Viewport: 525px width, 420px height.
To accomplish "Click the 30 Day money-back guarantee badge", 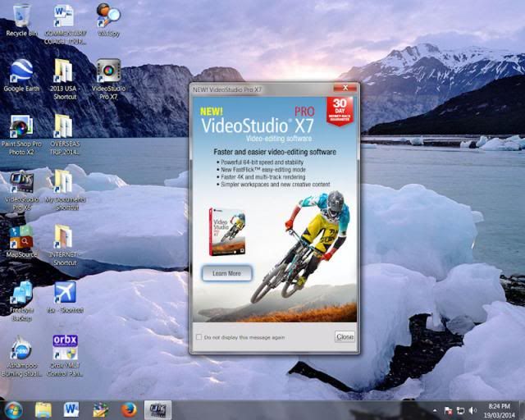I will coord(340,112).
